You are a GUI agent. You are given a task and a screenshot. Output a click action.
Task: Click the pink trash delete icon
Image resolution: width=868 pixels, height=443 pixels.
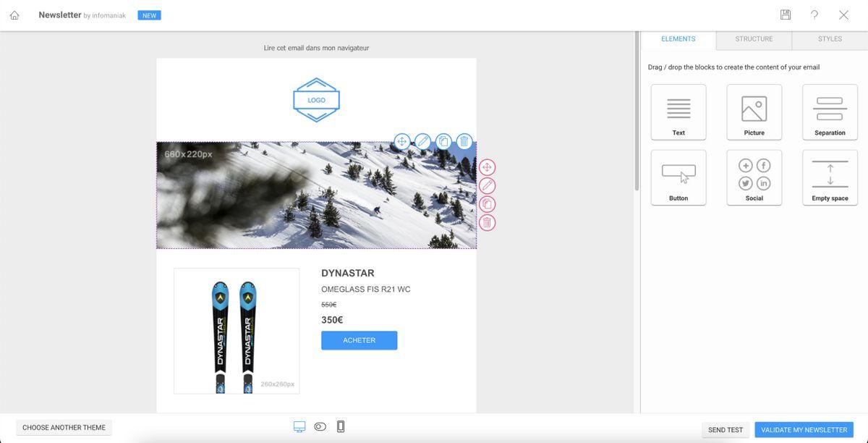[x=488, y=223]
